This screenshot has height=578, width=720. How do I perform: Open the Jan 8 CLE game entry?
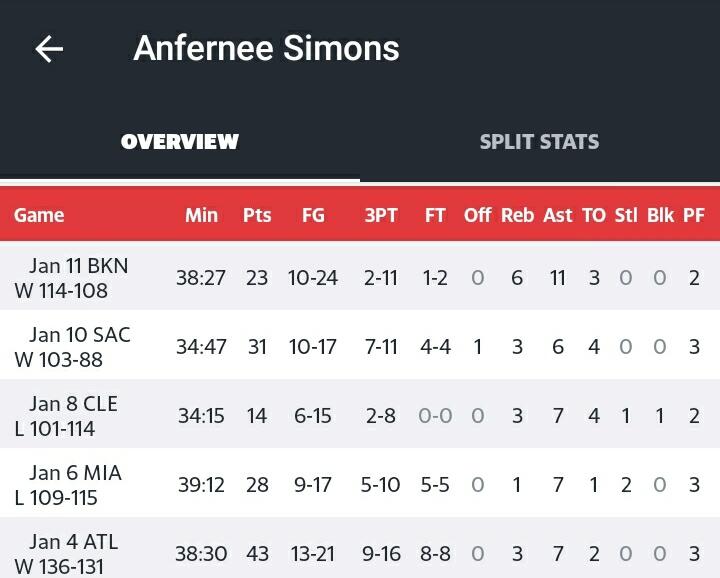click(360, 415)
